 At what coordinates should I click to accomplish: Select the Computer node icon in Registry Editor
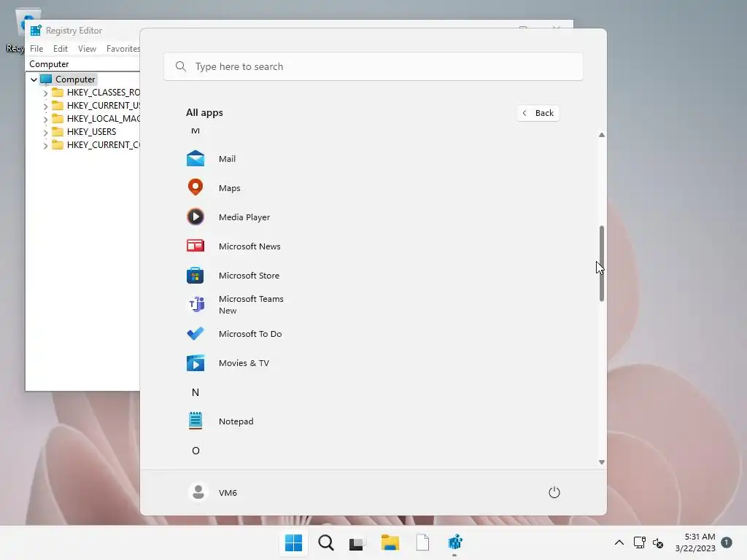pyautogui.click(x=46, y=79)
